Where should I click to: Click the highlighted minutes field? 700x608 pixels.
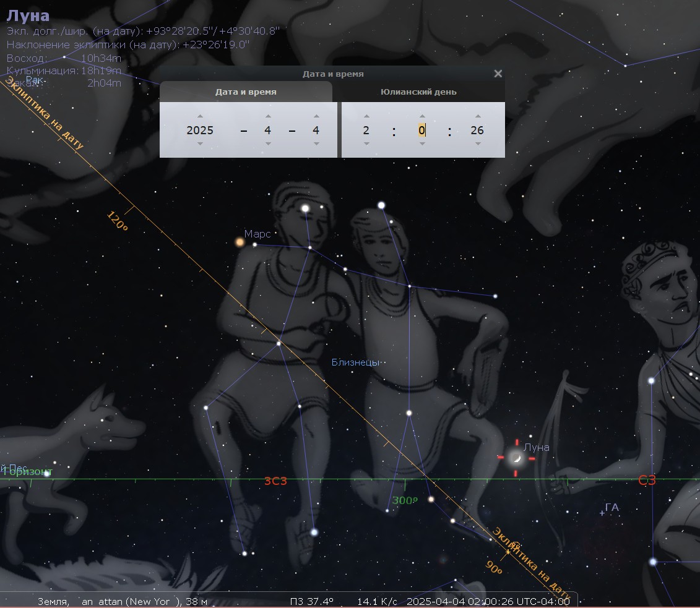422,131
